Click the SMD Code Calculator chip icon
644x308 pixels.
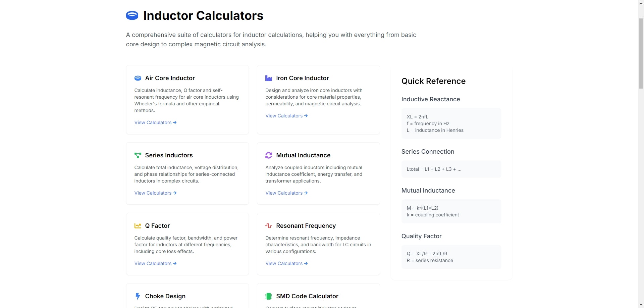click(269, 296)
